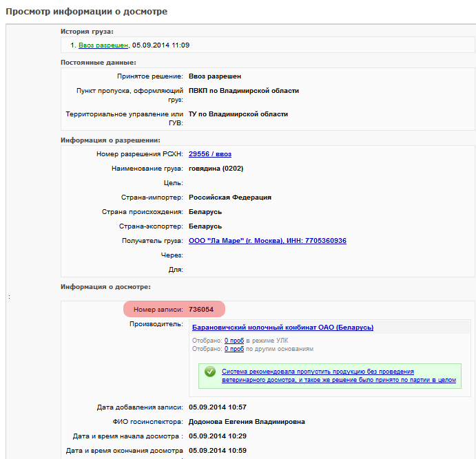Open producer Барановичский молочный комбинат link
Image resolution: width=476 pixels, height=459 pixels.
[x=282, y=328]
